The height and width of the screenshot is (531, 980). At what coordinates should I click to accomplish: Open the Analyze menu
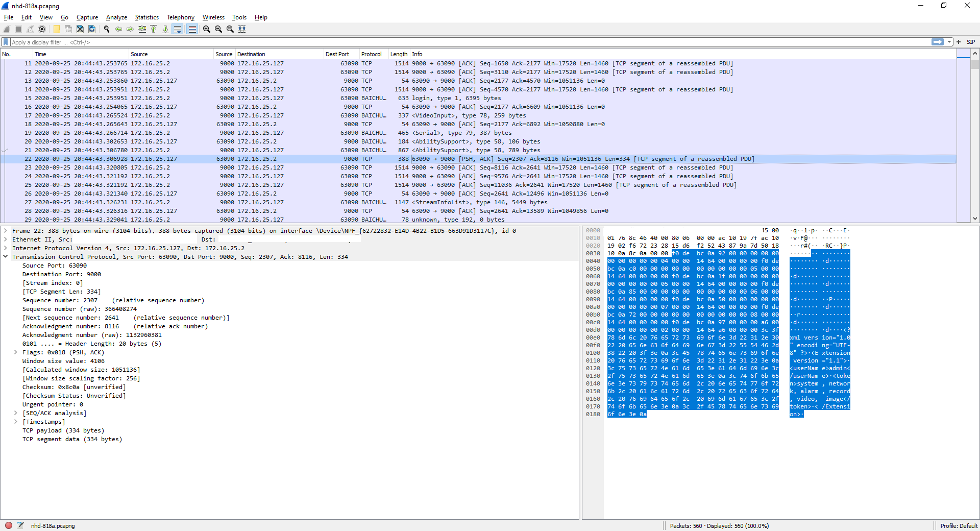click(x=116, y=17)
